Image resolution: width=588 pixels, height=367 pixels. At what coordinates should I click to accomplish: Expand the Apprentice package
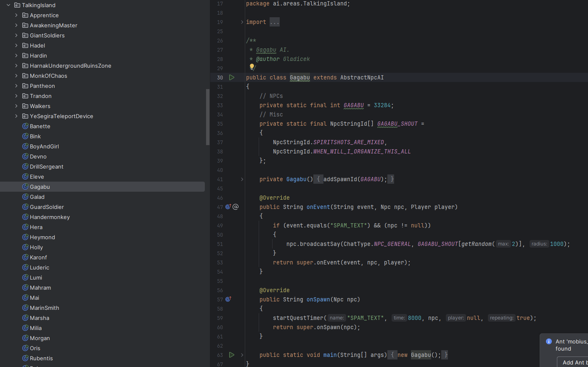tap(16, 15)
